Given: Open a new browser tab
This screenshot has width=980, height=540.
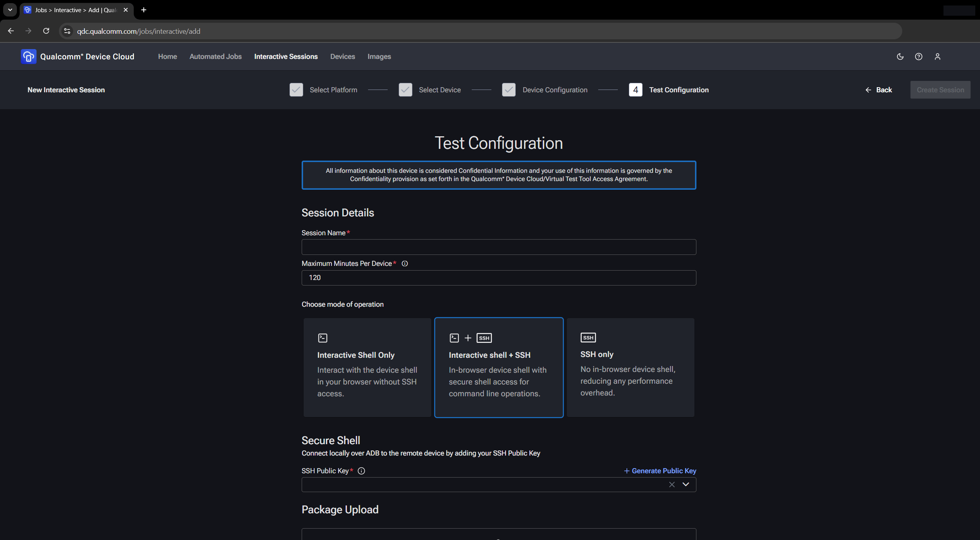Looking at the screenshot, I should (144, 10).
